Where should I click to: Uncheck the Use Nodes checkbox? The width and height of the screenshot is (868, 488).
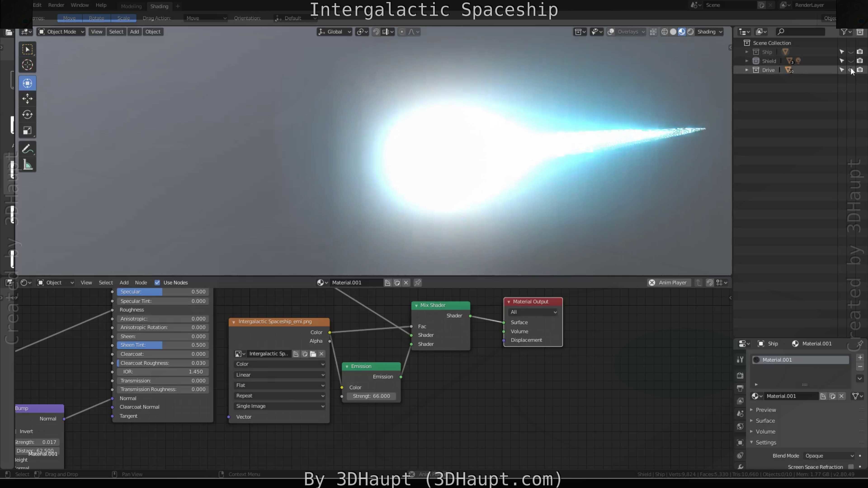[x=157, y=283]
